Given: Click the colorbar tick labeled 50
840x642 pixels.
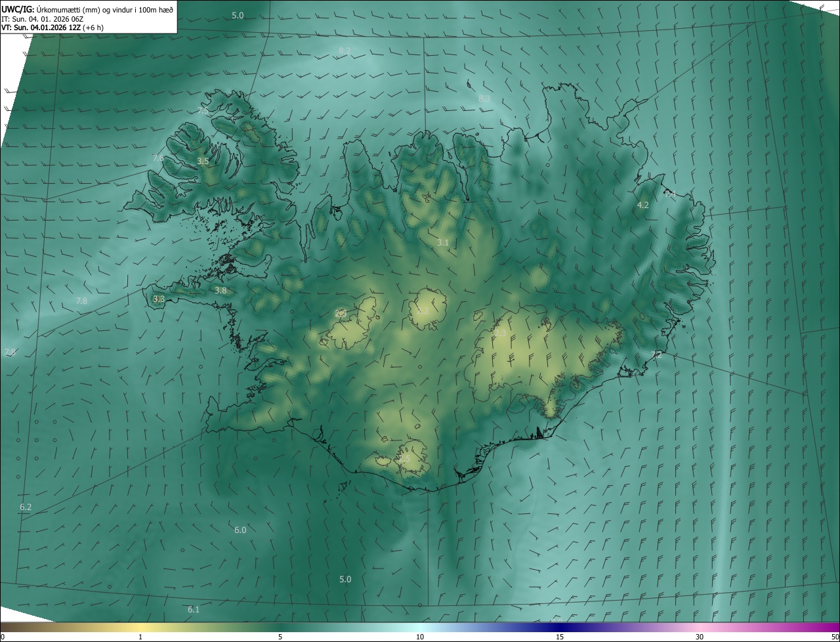Looking at the screenshot, I should click(x=835, y=637).
